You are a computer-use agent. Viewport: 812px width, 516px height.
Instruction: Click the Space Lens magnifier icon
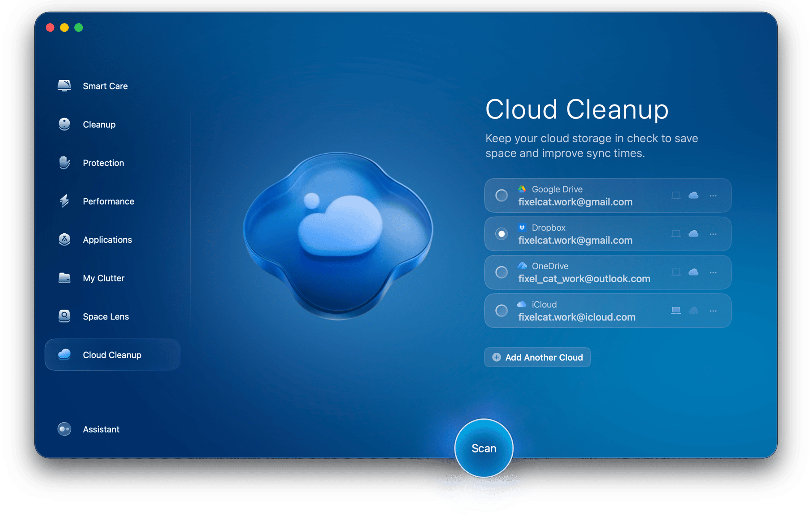click(x=64, y=316)
